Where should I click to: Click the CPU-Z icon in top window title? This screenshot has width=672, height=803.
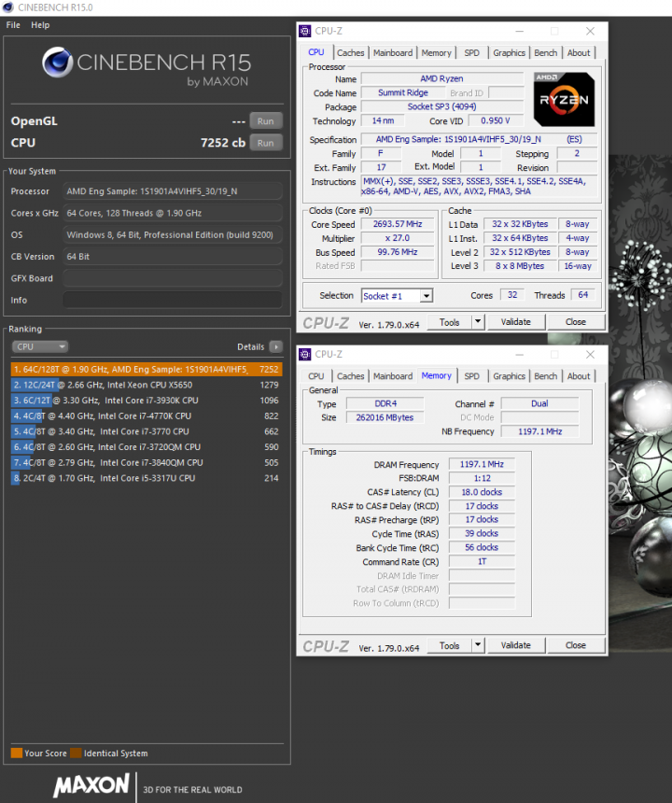click(305, 31)
